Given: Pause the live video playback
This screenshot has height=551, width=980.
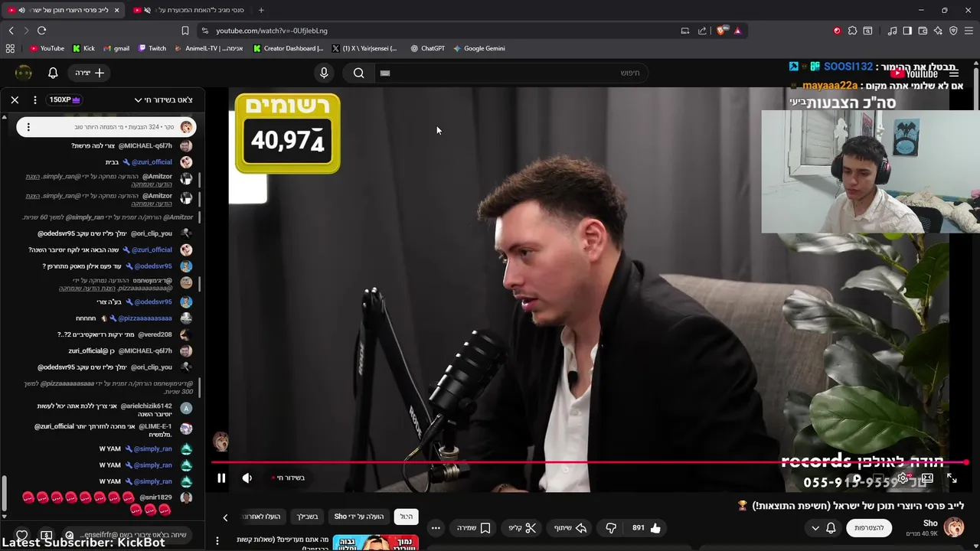Looking at the screenshot, I should 221,478.
